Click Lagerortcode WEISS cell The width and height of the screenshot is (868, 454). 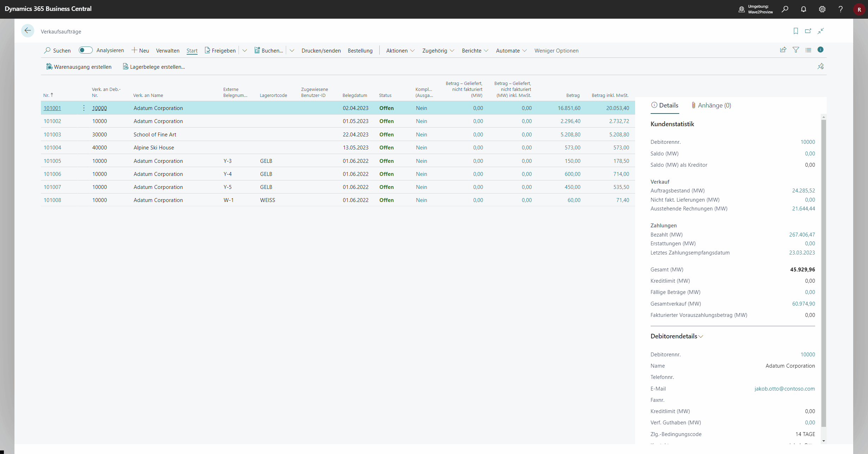(x=267, y=200)
